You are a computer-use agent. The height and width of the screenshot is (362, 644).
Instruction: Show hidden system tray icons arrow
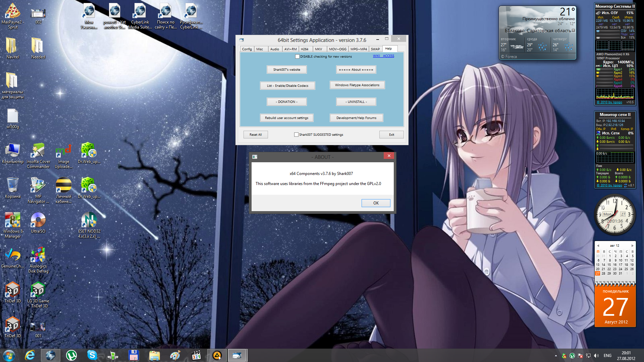556,356
